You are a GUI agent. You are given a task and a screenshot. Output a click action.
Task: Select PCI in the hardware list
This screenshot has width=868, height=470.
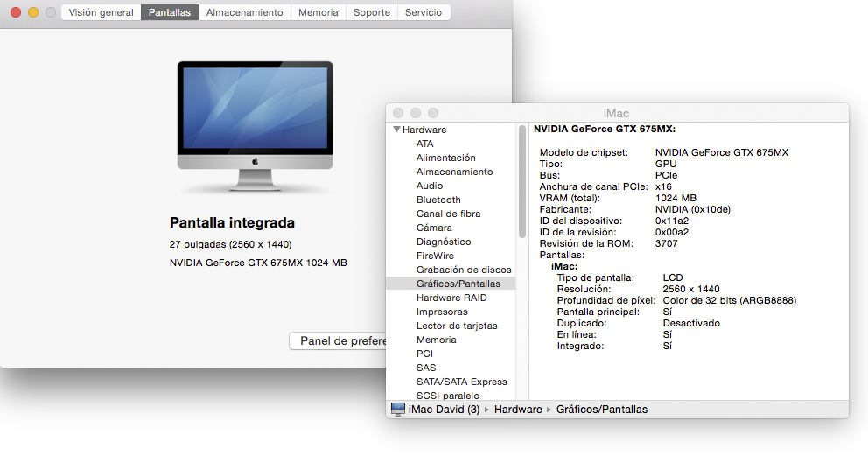click(x=424, y=354)
